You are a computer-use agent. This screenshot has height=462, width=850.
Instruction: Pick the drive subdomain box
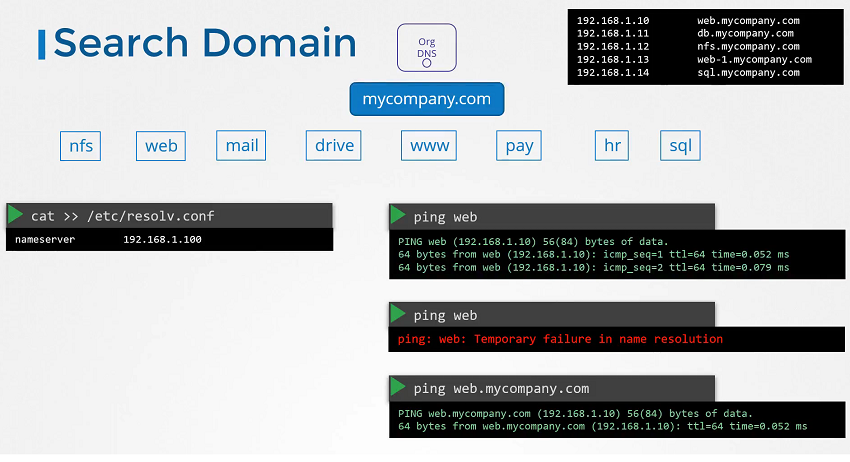pyautogui.click(x=334, y=146)
